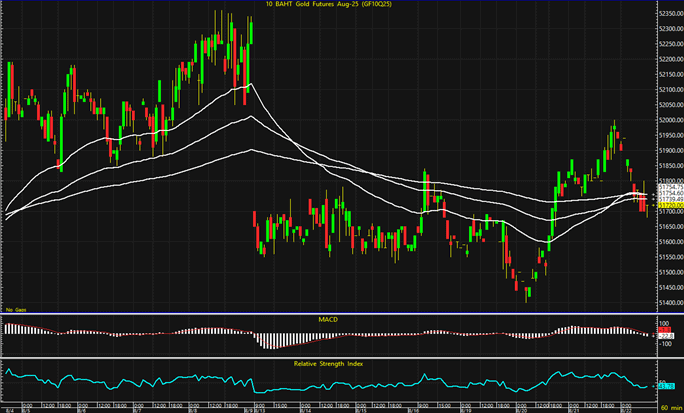Click the 51754.75 moving average value tag
Viewport: 684px width, 413px height.
(x=666, y=187)
